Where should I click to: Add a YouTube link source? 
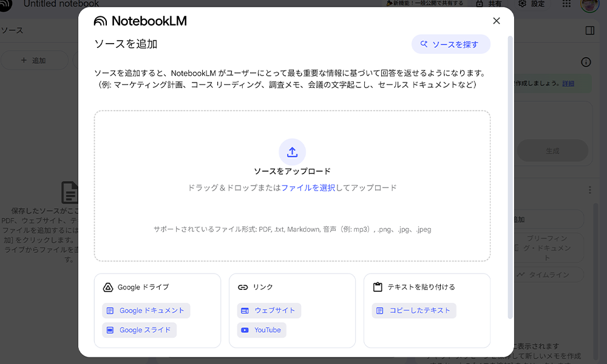(x=262, y=330)
